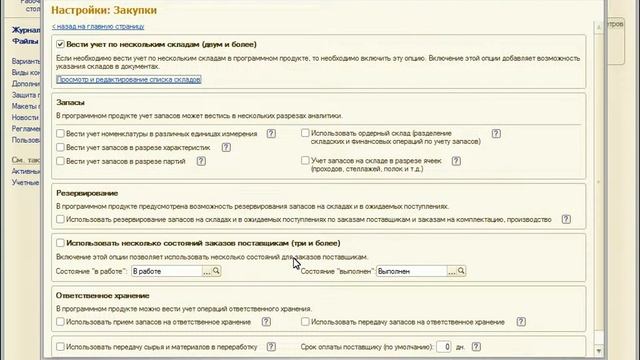Open help for stock characteristics option

(x=226, y=147)
